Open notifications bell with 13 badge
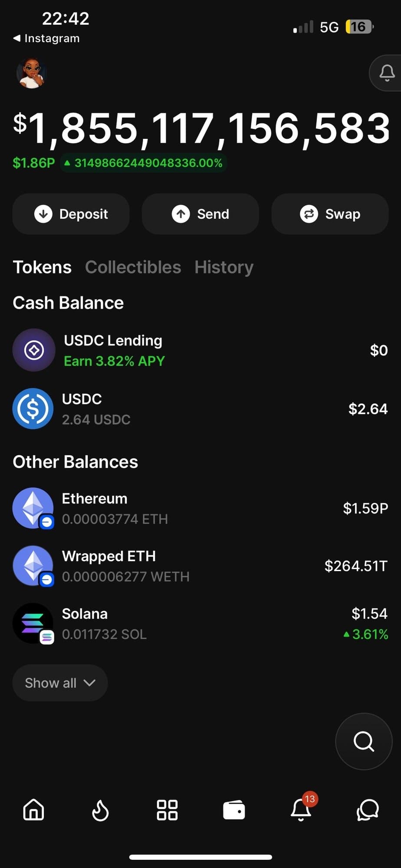 pyautogui.click(x=301, y=810)
